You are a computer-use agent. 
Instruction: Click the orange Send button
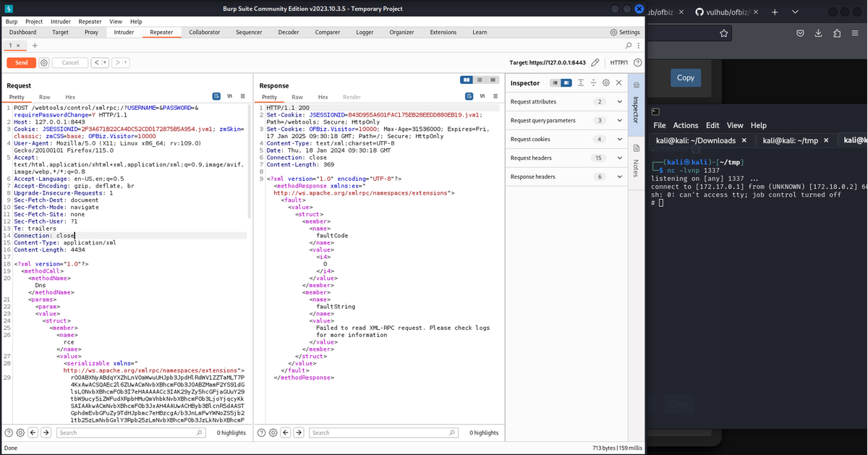(22, 63)
